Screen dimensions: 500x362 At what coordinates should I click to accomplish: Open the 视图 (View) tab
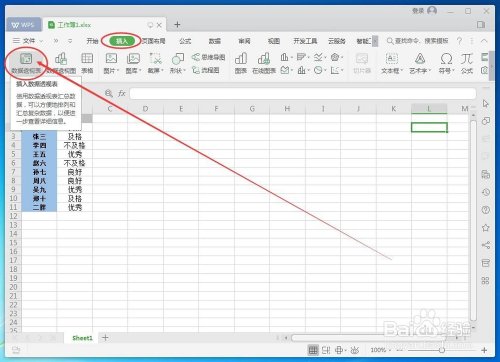click(x=274, y=41)
